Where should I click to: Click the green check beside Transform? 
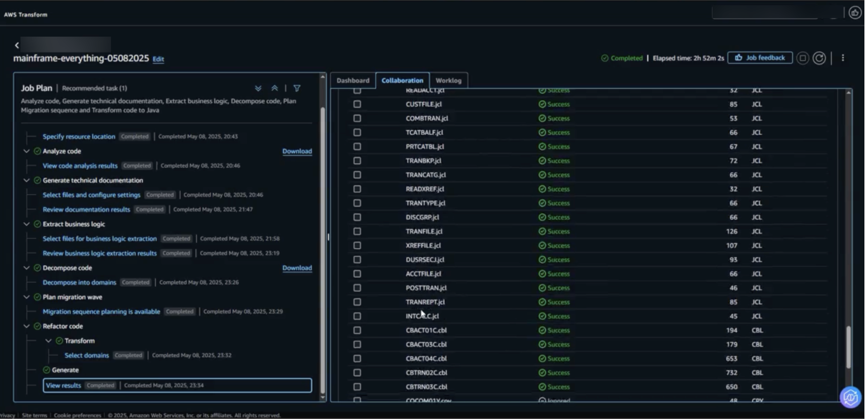tap(59, 341)
